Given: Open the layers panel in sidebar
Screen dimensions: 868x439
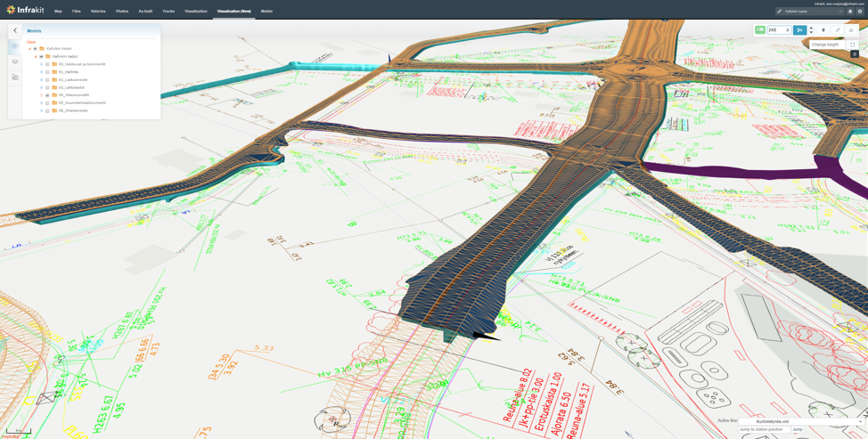Looking at the screenshot, I should click(x=15, y=61).
